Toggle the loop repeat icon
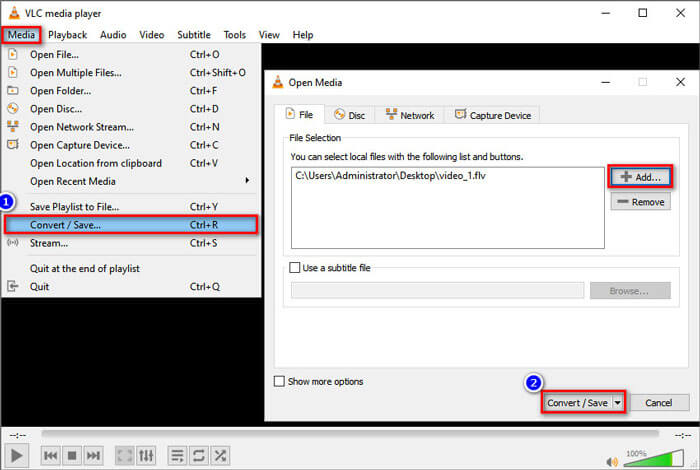Viewport: 700px width, 470px height. (199, 455)
